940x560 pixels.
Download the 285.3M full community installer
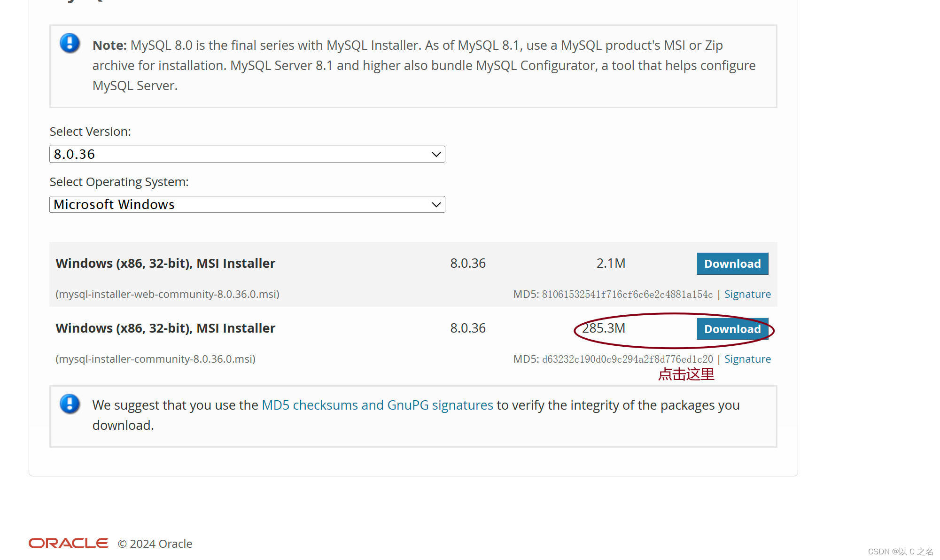(732, 329)
